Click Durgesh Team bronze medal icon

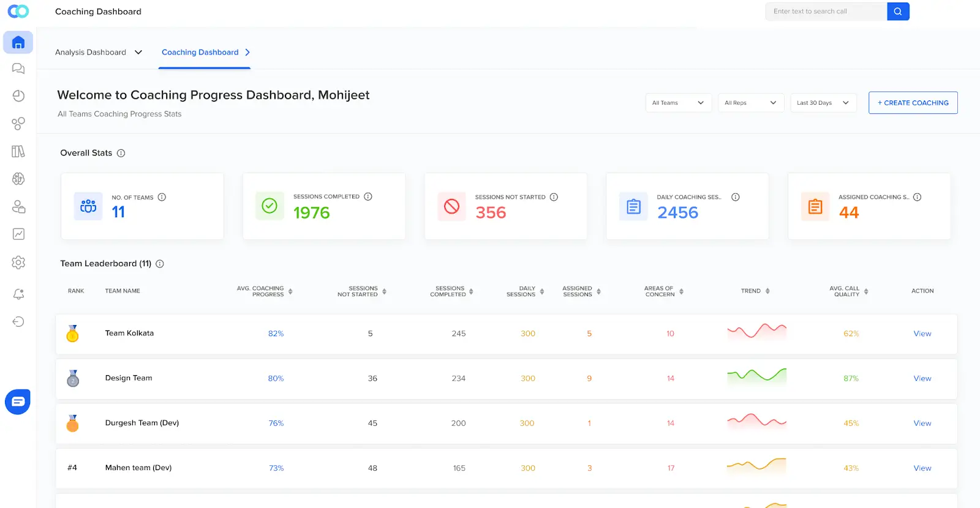(72, 423)
